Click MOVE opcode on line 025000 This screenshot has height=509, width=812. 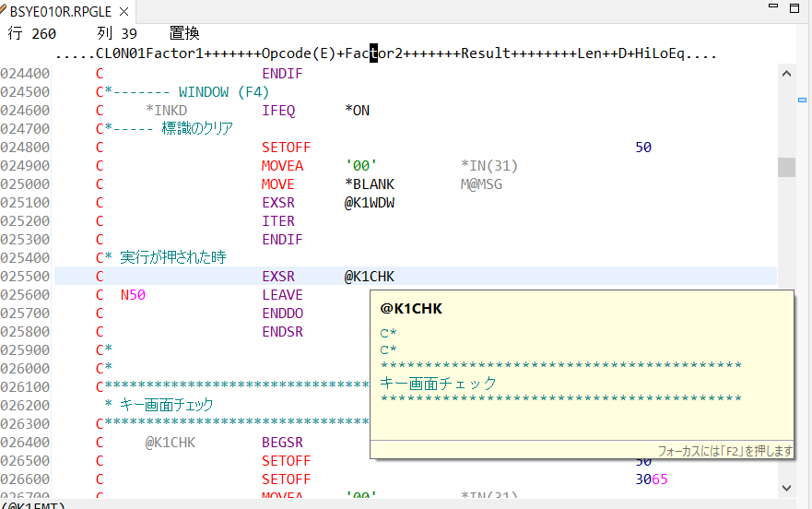(278, 184)
